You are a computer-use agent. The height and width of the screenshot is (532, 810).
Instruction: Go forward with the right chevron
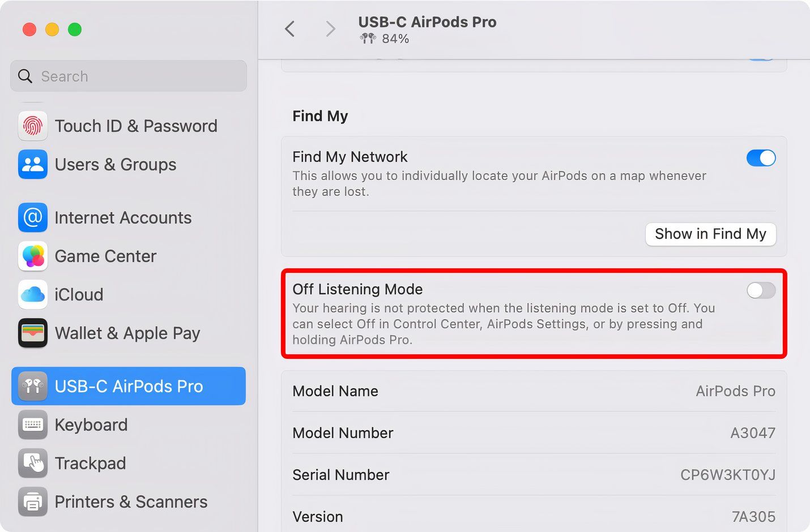pyautogui.click(x=331, y=29)
